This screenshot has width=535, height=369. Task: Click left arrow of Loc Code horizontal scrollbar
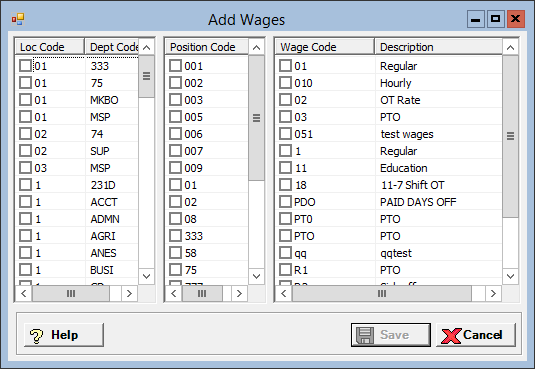24,294
